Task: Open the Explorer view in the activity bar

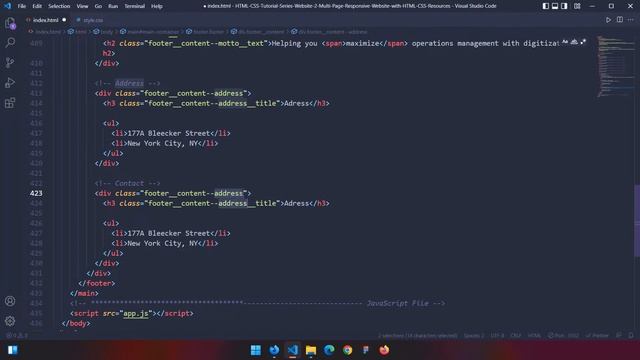Action: [10, 23]
